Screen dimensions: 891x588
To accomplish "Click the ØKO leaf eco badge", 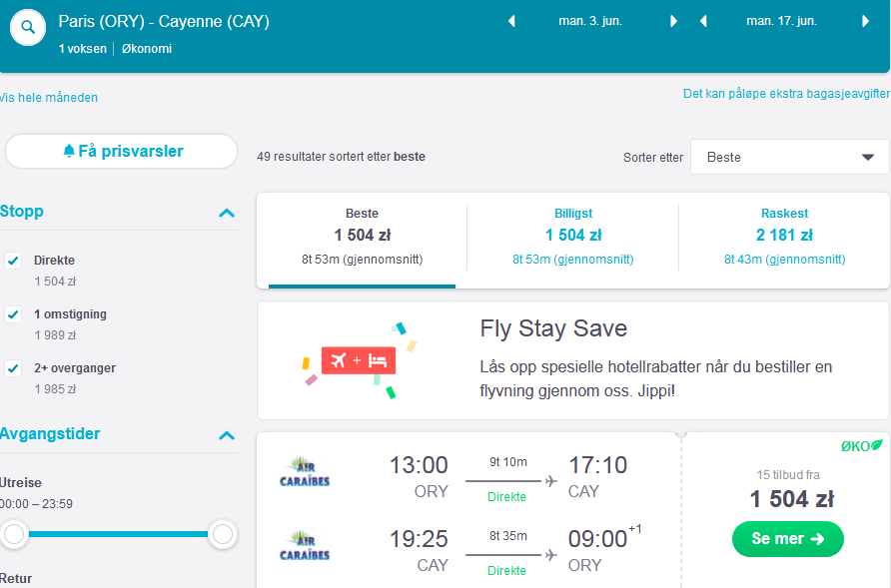I will 861,446.
